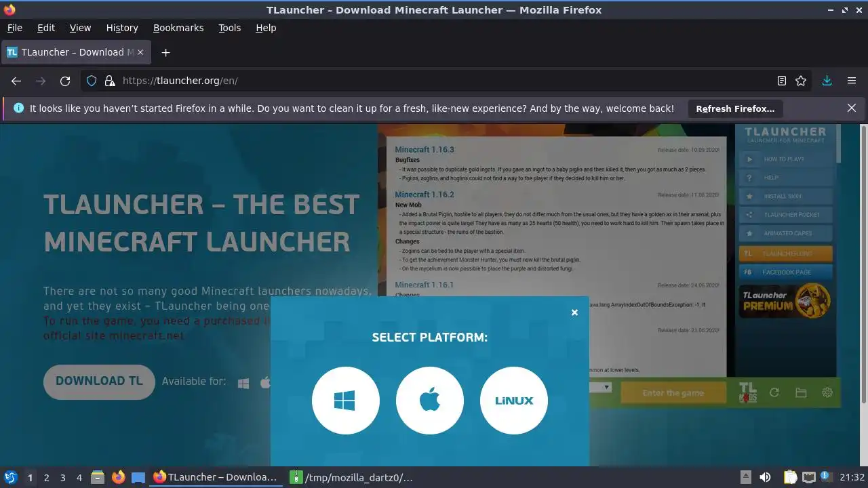Go back to the previous page

point(16,81)
